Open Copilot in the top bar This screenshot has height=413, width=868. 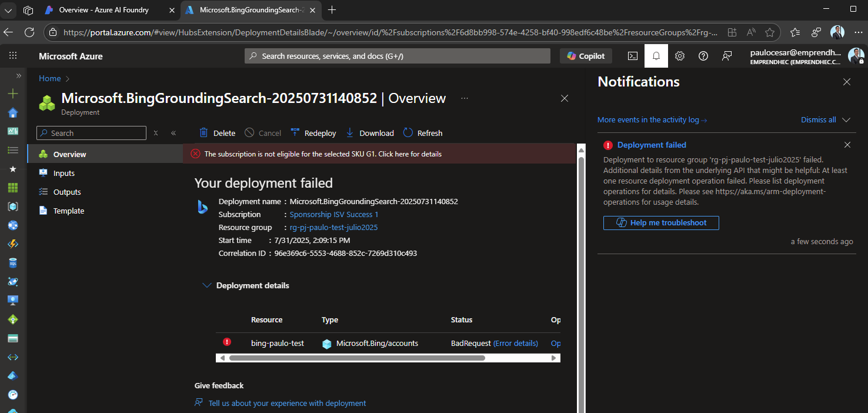click(586, 55)
